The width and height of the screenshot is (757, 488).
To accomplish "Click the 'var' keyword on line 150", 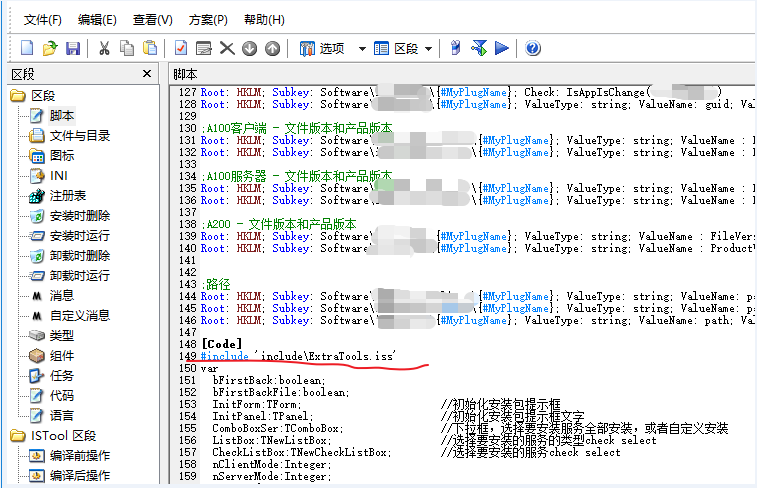I will 209,369.
